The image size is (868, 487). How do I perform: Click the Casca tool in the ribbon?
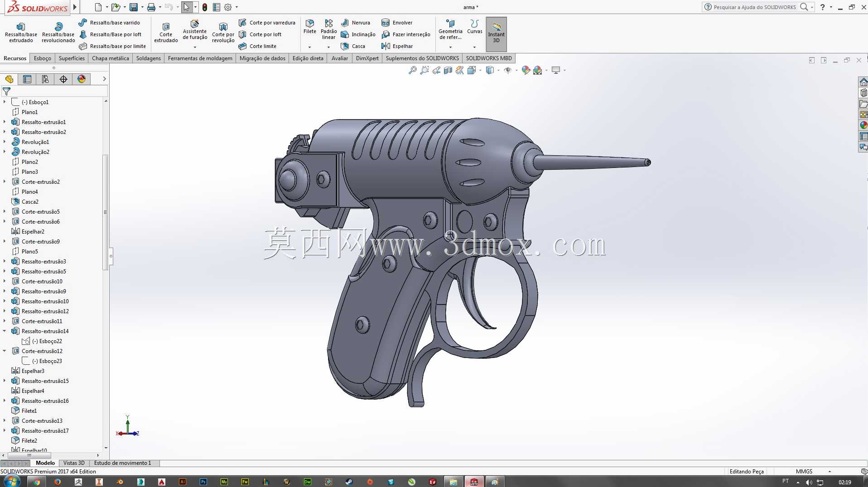pyautogui.click(x=353, y=46)
